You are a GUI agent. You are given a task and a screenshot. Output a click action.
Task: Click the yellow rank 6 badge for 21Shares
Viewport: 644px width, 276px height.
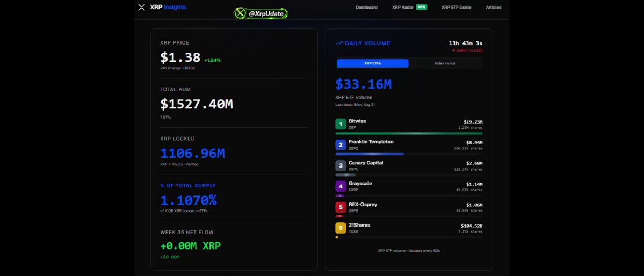pos(341,228)
